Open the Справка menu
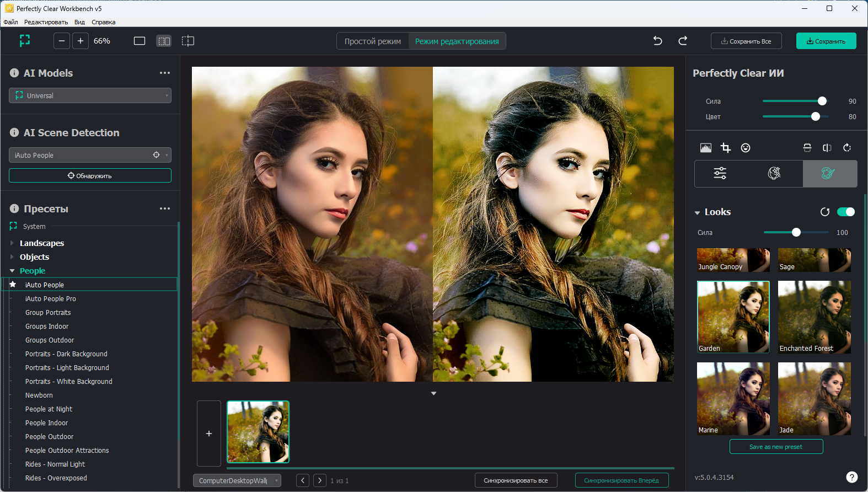Screen dimensions: 868x492 tap(103, 22)
